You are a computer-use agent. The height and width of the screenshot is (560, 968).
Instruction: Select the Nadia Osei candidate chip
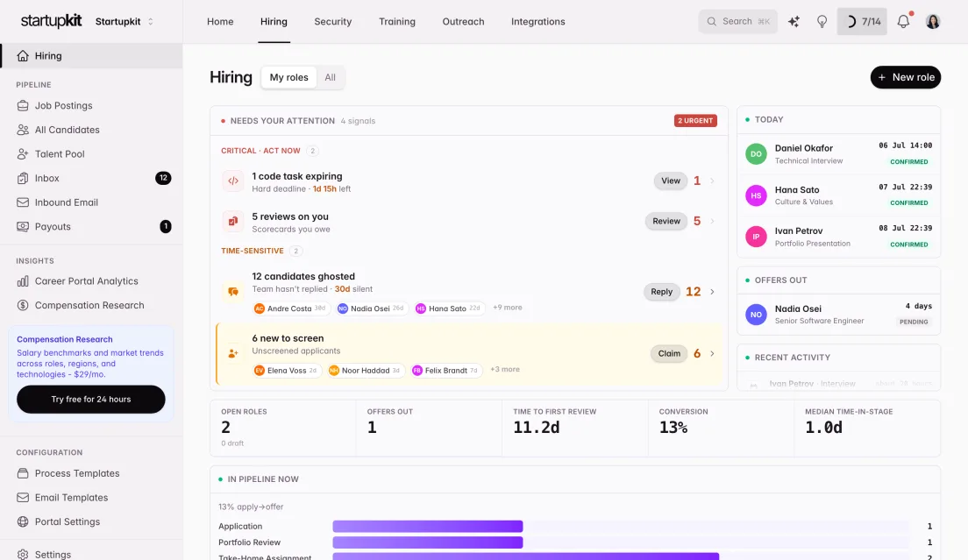tap(371, 308)
